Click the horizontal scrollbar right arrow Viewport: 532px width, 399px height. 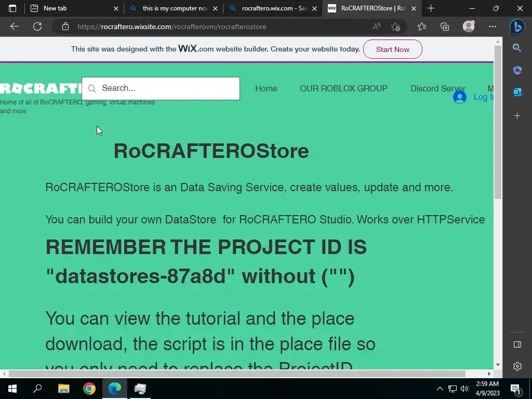pos(489,374)
